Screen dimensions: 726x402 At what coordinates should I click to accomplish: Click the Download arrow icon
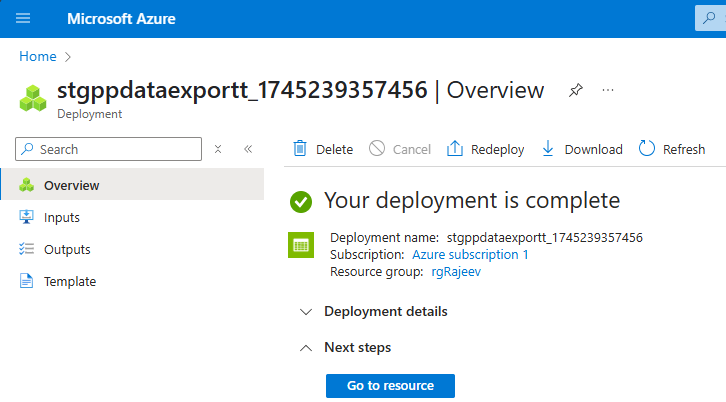[x=547, y=149]
